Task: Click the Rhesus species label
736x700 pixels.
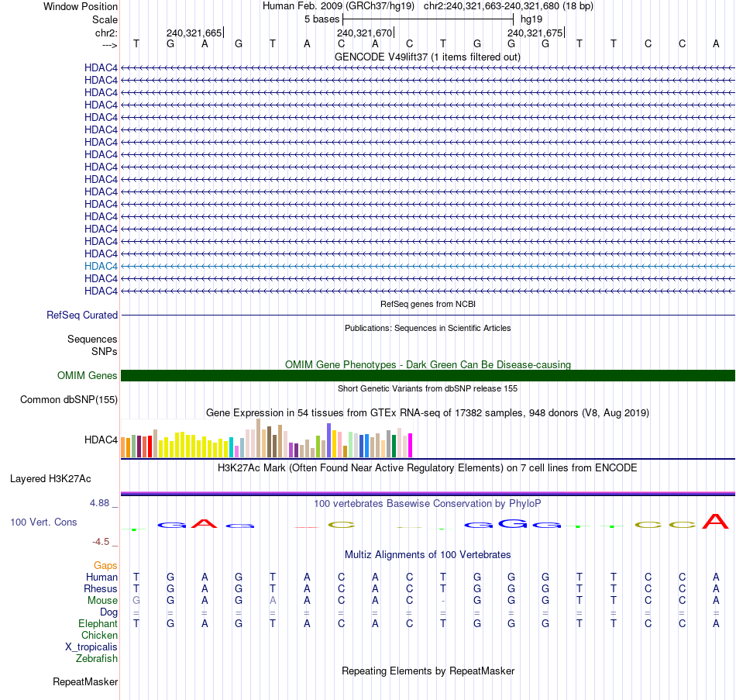Action: coord(101,589)
